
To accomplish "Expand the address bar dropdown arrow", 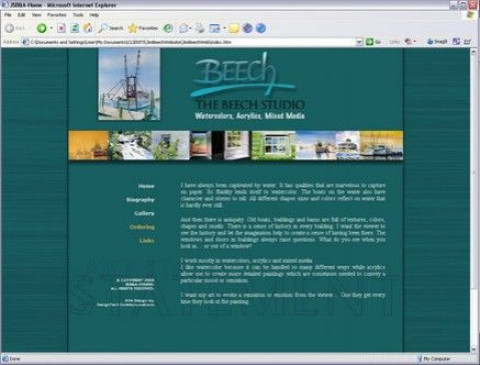I will (x=359, y=42).
